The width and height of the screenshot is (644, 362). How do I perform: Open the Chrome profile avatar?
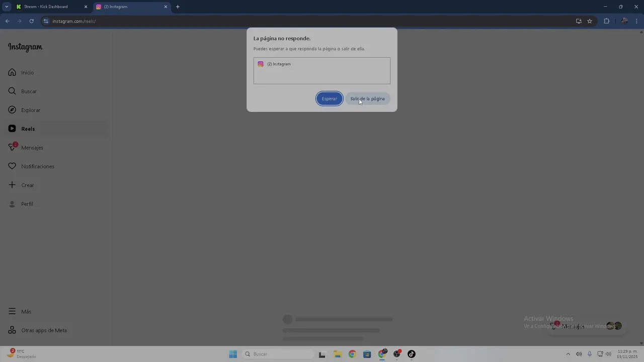(624, 21)
